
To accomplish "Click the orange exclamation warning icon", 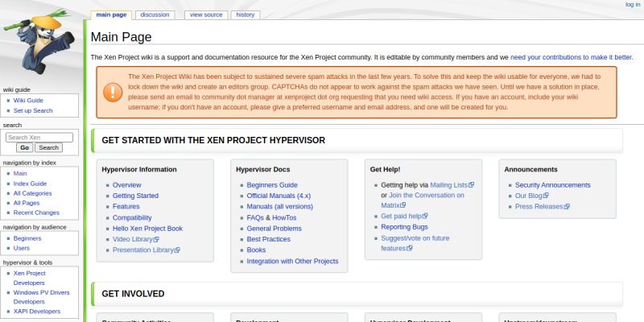I will [113, 93].
